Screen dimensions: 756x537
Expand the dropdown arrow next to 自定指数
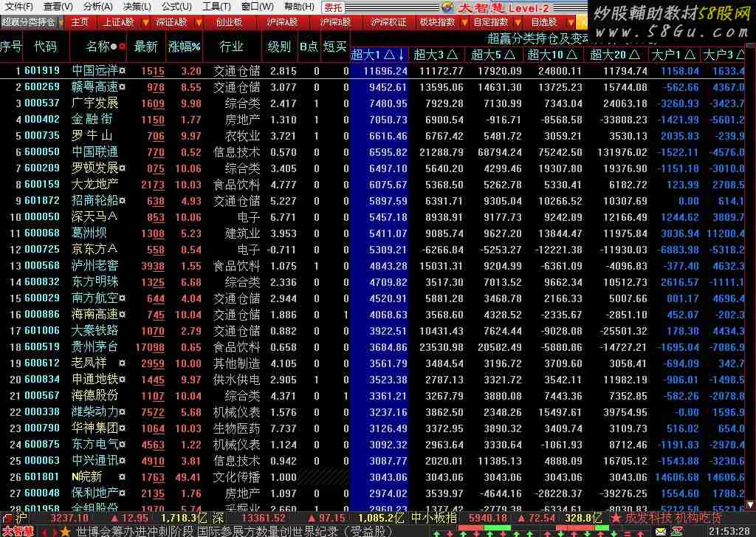pyautogui.click(x=518, y=22)
